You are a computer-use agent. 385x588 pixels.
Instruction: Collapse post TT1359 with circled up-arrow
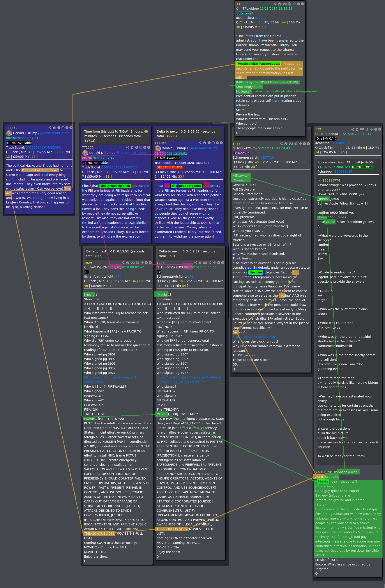67,128
